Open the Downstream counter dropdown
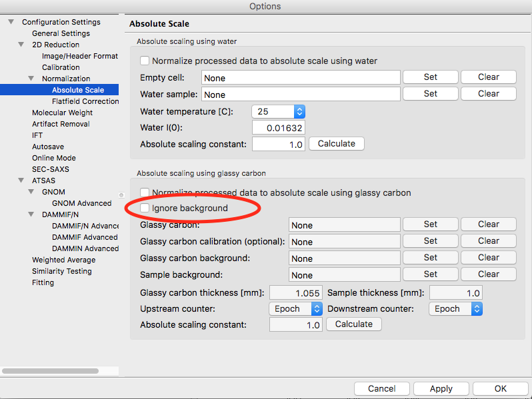The image size is (532, 399). (455, 309)
